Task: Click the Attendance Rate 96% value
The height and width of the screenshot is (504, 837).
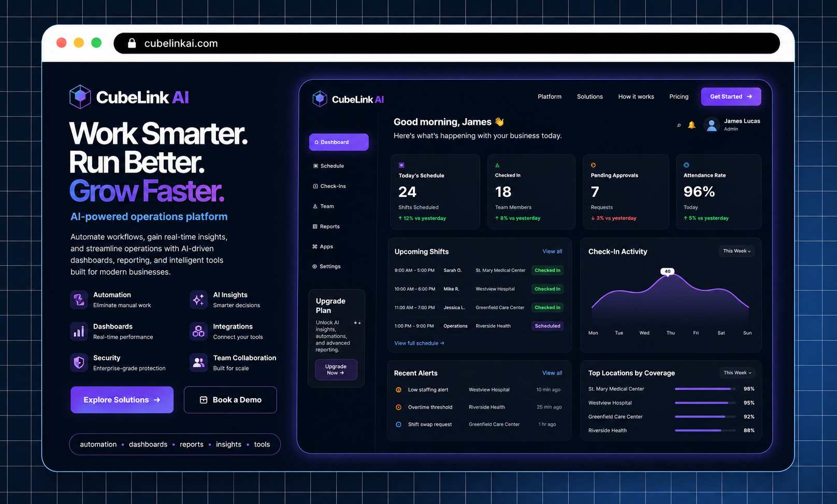Action: [x=699, y=192]
